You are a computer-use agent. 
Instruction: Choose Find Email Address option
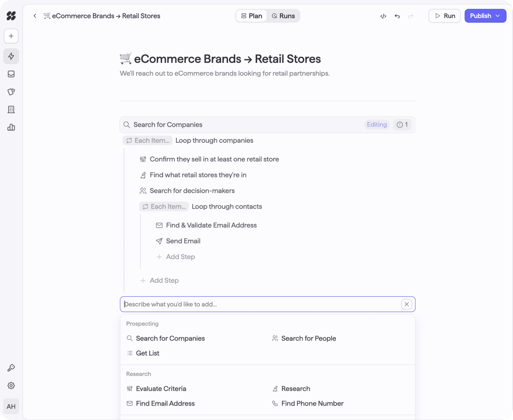(161, 403)
